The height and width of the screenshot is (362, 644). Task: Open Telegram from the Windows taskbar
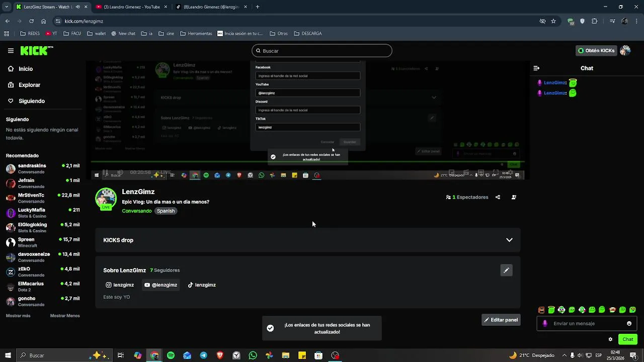203,355
